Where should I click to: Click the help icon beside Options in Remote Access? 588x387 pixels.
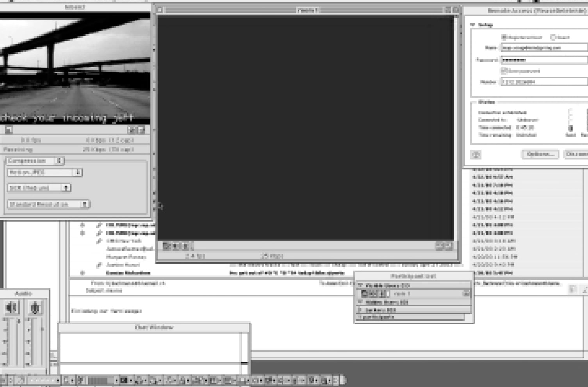pyautogui.click(x=476, y=155)
